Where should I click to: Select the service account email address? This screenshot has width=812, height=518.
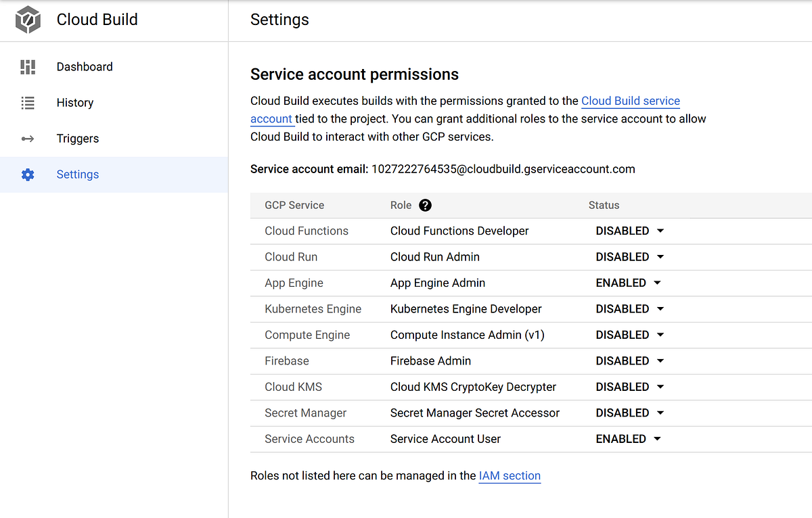click(503, 169)
